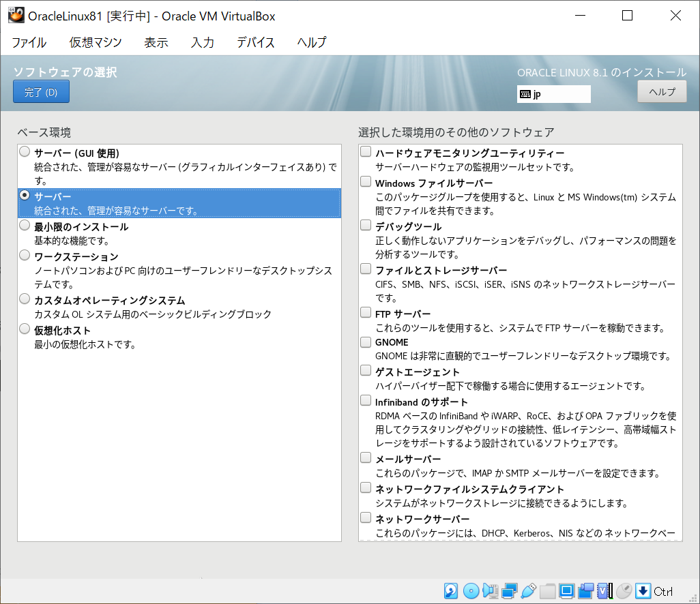Viewport: 700px width, 604px height.
Task: Click the ヘルプ button at top right
Action: [661, 91]
